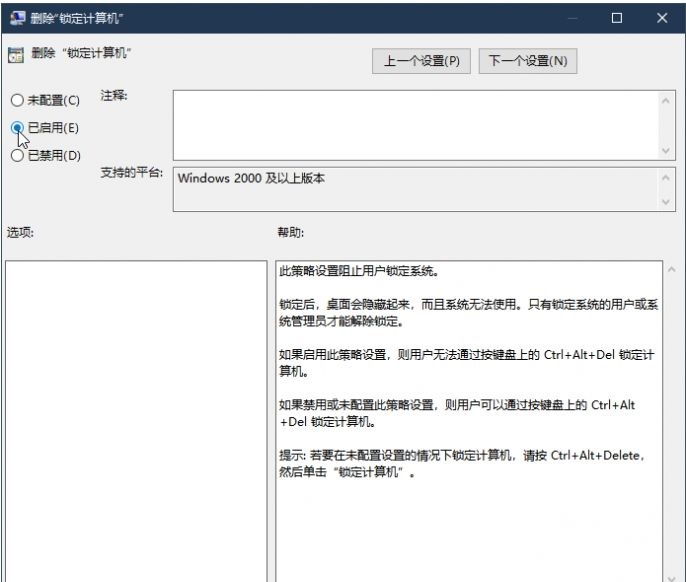This screenshot has height=582, width=686.
Task: Click the 注释: label
Action: coord(114,95)
